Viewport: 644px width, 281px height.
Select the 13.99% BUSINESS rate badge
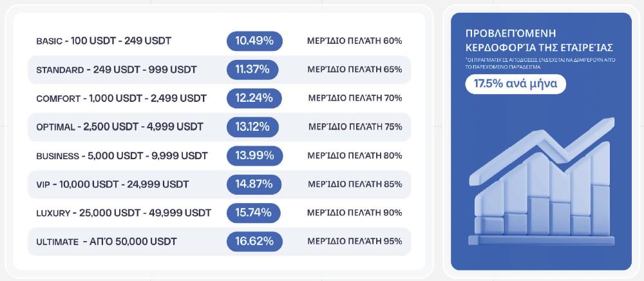[x=254, y=155]
